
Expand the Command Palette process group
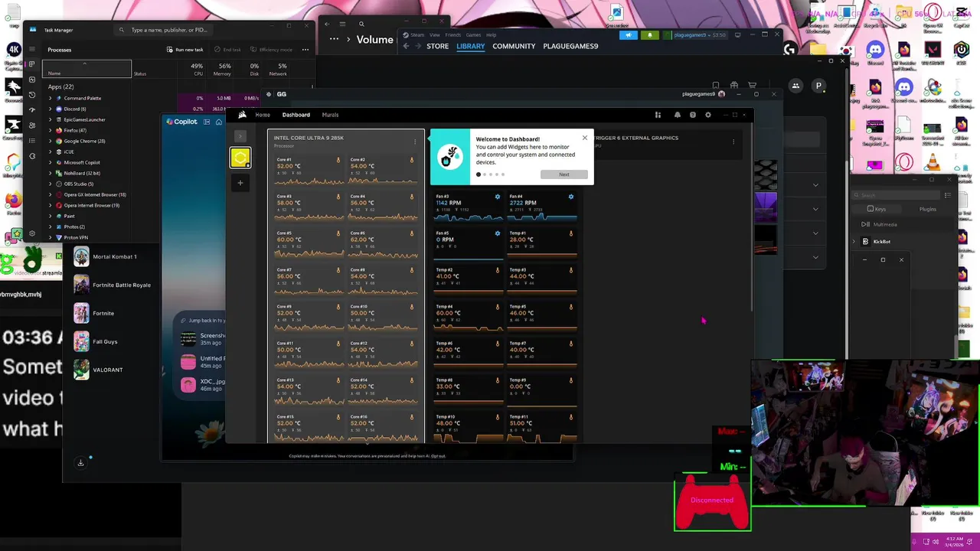51,98
